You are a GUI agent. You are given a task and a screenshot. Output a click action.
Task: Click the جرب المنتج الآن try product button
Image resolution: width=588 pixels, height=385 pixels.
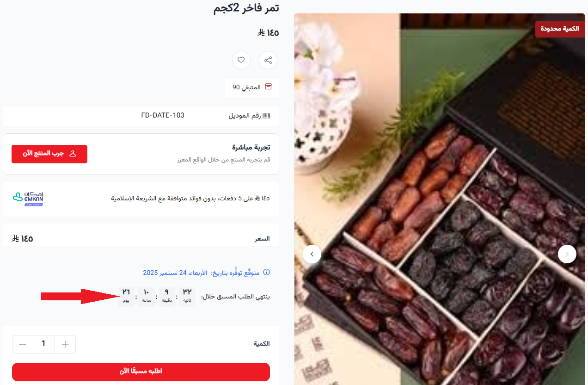(x=49, y=154)
